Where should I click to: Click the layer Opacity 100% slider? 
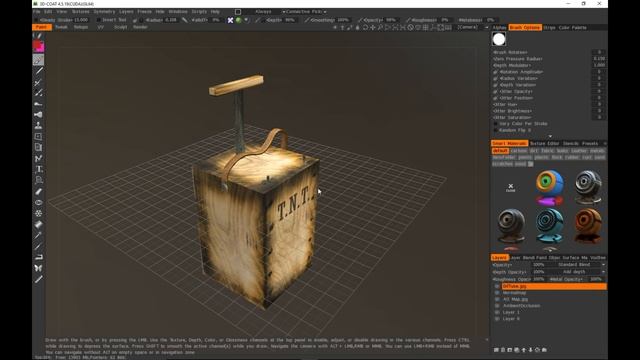tap(539, 265)
